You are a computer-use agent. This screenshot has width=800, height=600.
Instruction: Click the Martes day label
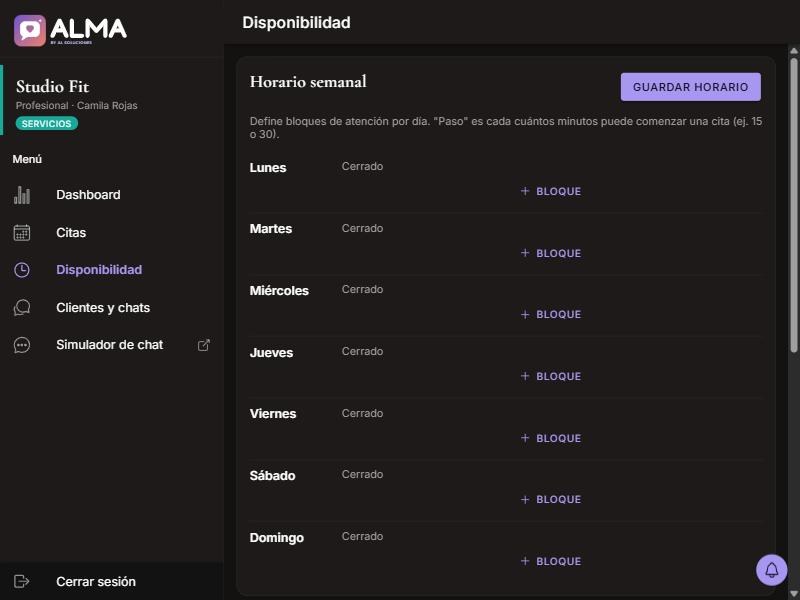pos(270,229)
